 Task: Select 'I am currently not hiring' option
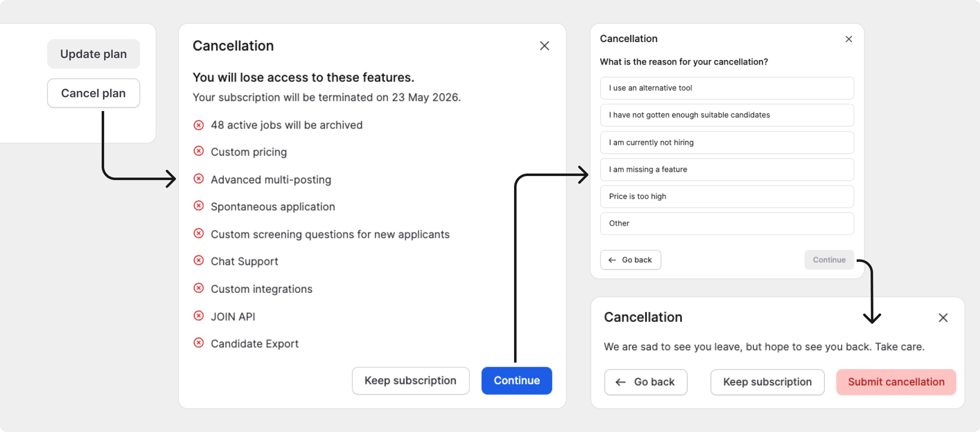pyautogui.click(x=726, y=143)
